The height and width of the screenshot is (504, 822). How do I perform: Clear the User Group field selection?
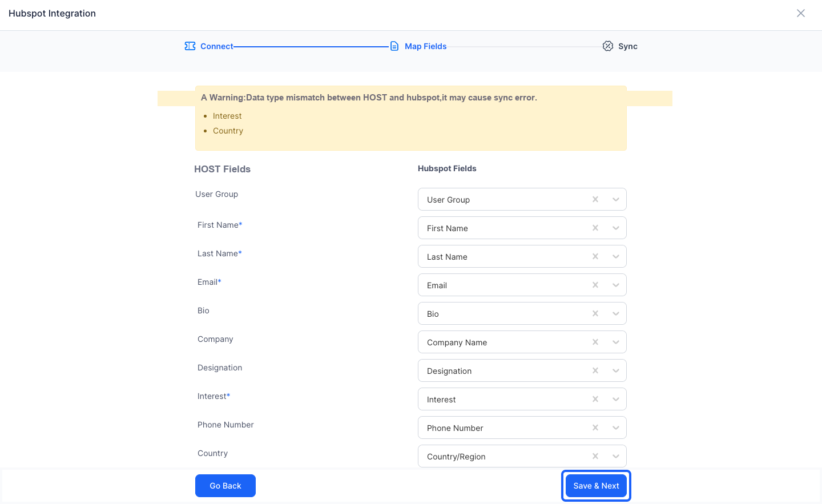point(595,199)
